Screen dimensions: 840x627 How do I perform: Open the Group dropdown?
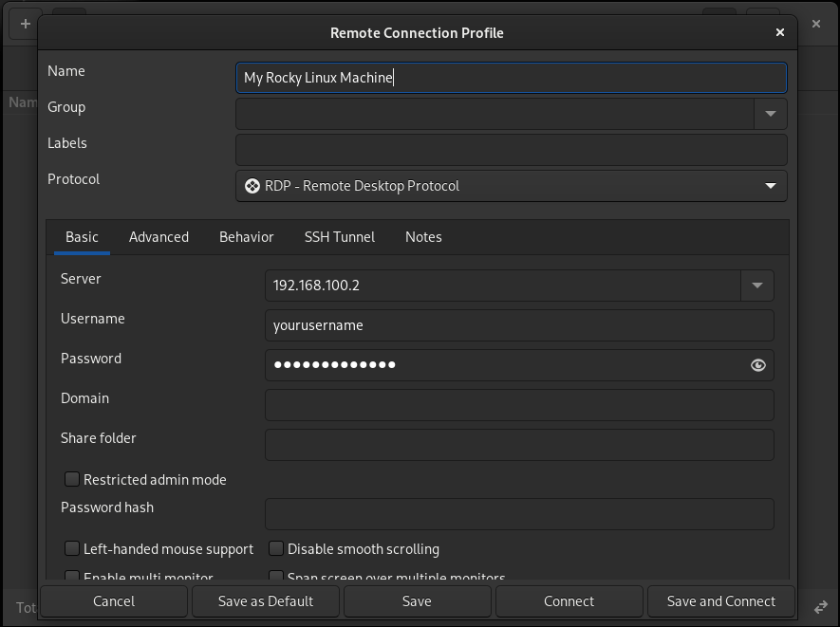point(771,114)
